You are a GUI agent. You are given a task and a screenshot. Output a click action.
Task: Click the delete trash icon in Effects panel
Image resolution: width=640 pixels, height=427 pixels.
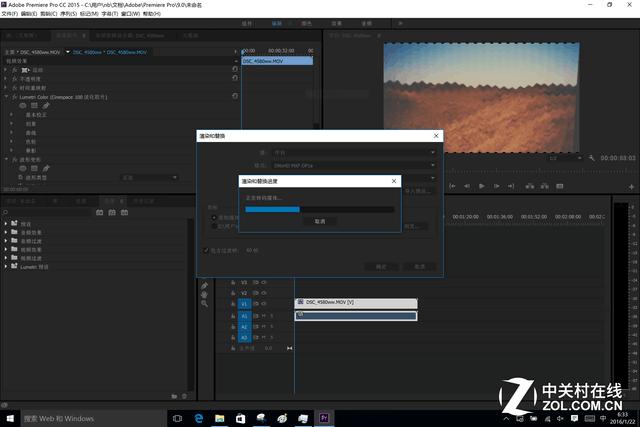(184, 396)
